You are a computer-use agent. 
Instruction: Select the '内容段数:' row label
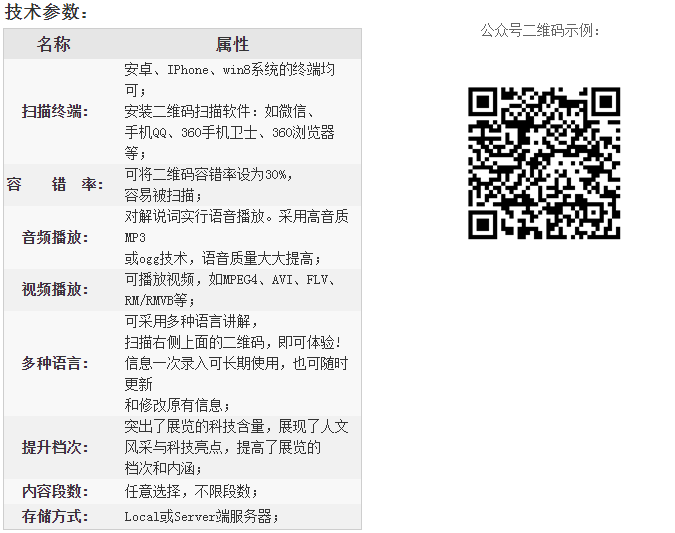pyautogui.click(x=55, y=491)
